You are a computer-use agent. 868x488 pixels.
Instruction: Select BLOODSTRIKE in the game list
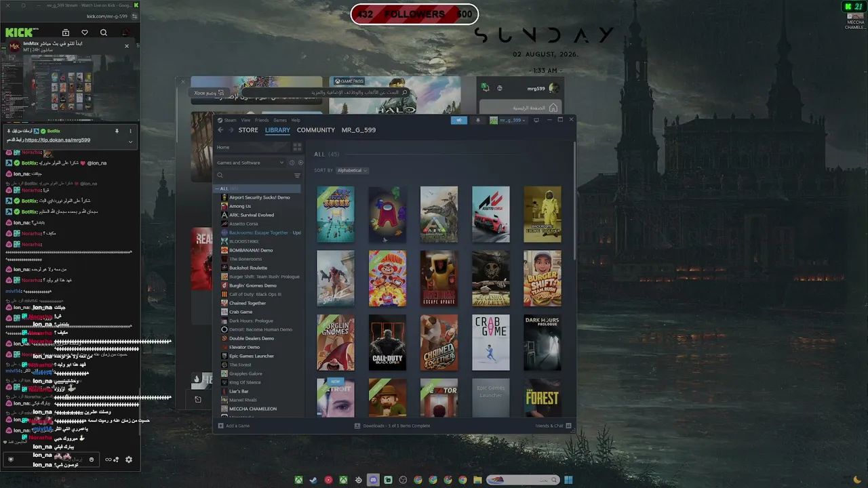click(x=243, y=241)
